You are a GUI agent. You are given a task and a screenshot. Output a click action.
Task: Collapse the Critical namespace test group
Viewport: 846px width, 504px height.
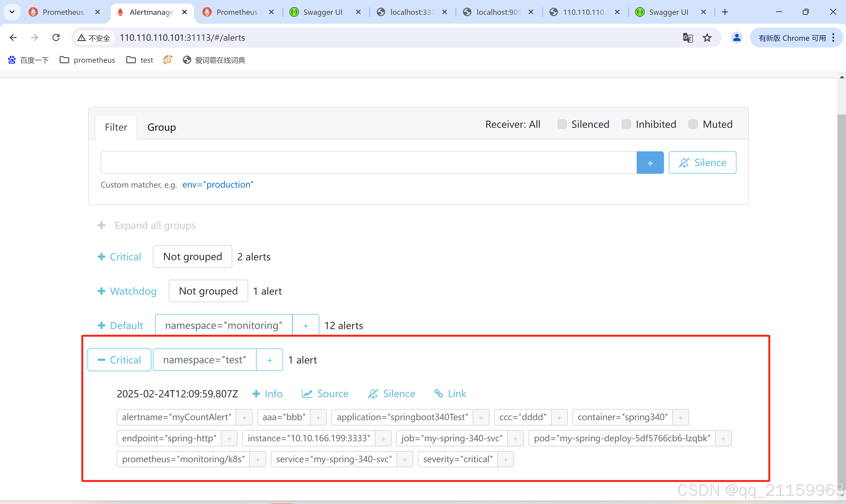coord(119,360)
